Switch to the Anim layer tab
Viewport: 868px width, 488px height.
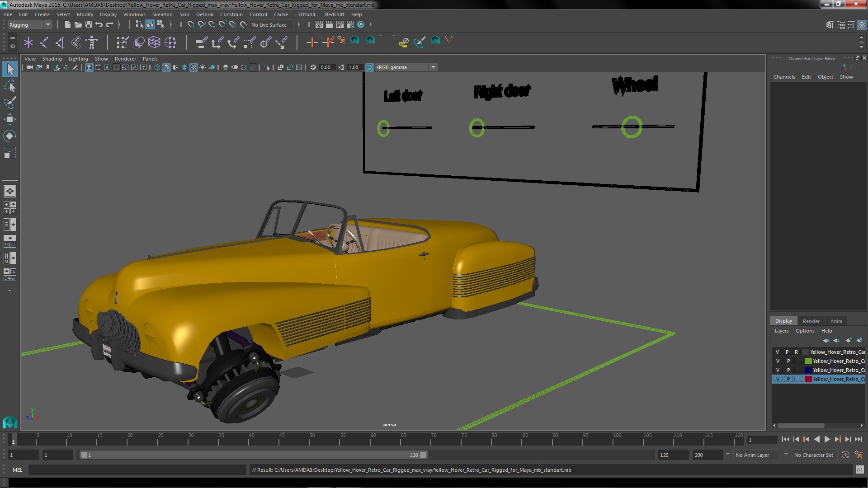(x=836, y=321)
